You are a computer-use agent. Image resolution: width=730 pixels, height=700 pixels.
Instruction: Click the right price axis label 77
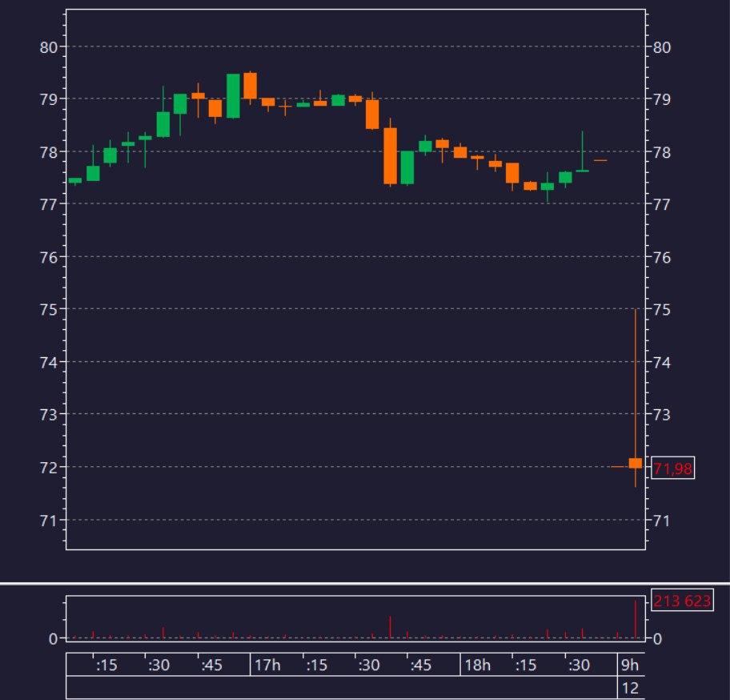(x=661, y=204)
